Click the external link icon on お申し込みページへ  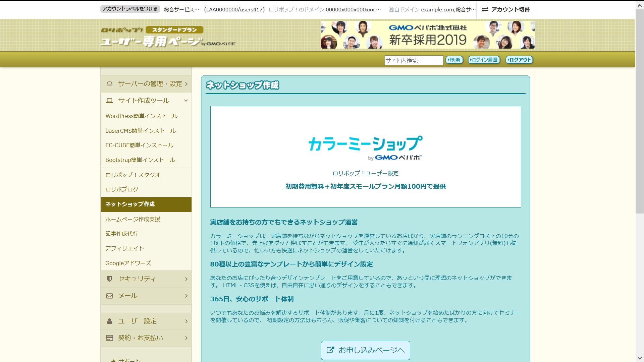tap(330, 350)
